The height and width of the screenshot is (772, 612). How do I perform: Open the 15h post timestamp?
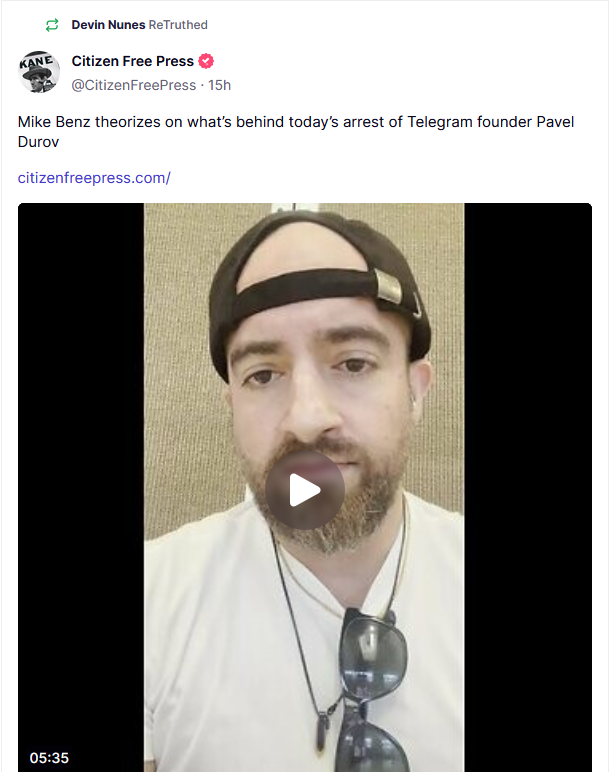(x=220, y=85)
